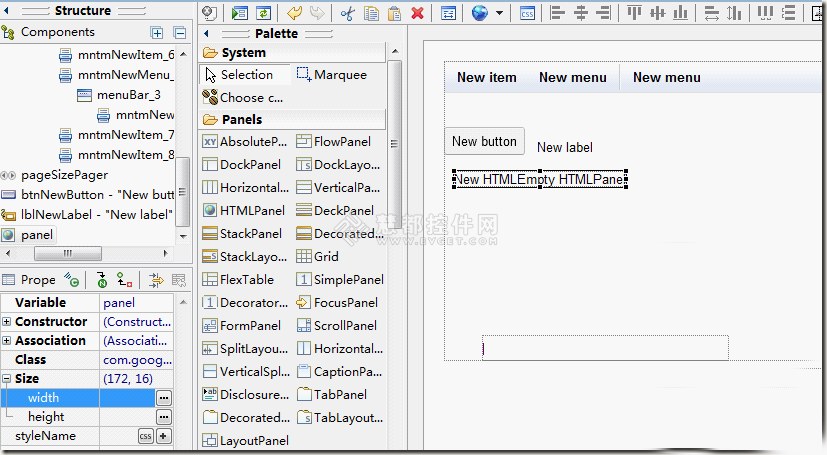Click the plus button for styleName
This screenshot has height=455, width=827.
[x=164, y=436]
